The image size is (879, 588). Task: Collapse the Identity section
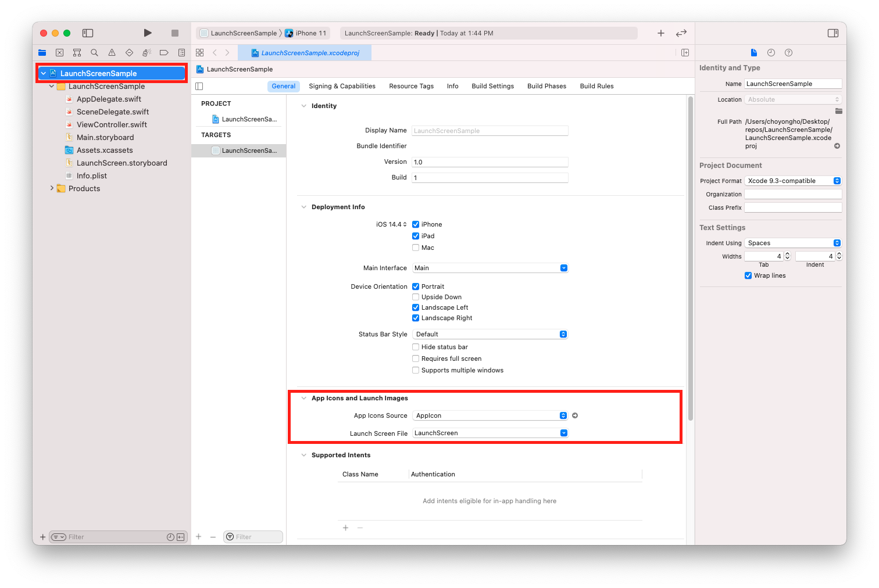[303, 106]
